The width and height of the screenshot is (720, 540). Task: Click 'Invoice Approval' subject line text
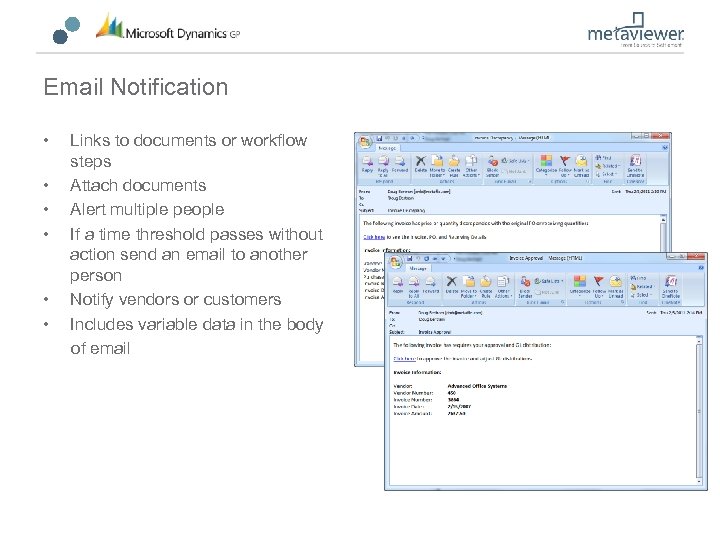(434, 332)
